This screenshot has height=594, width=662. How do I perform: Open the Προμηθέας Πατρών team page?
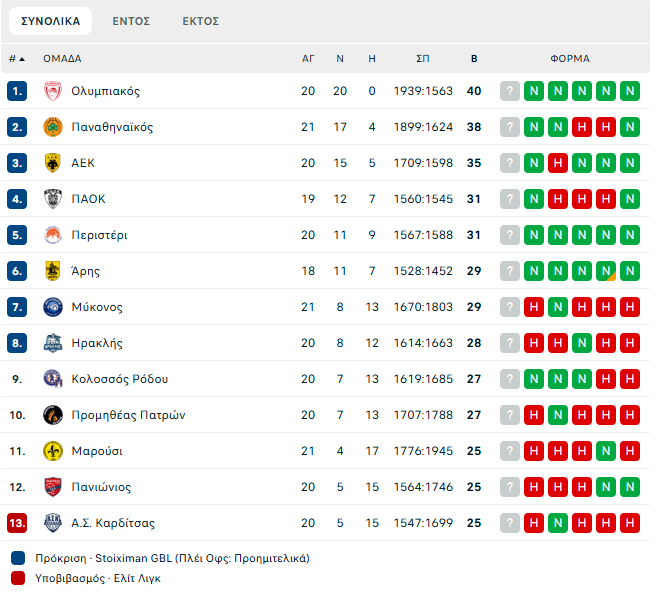pos(128,415)
